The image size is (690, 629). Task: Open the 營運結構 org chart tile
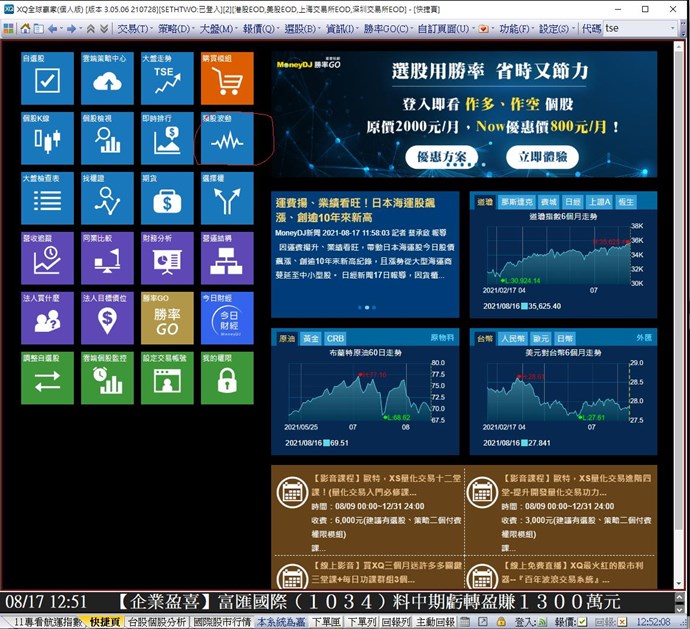227,258
